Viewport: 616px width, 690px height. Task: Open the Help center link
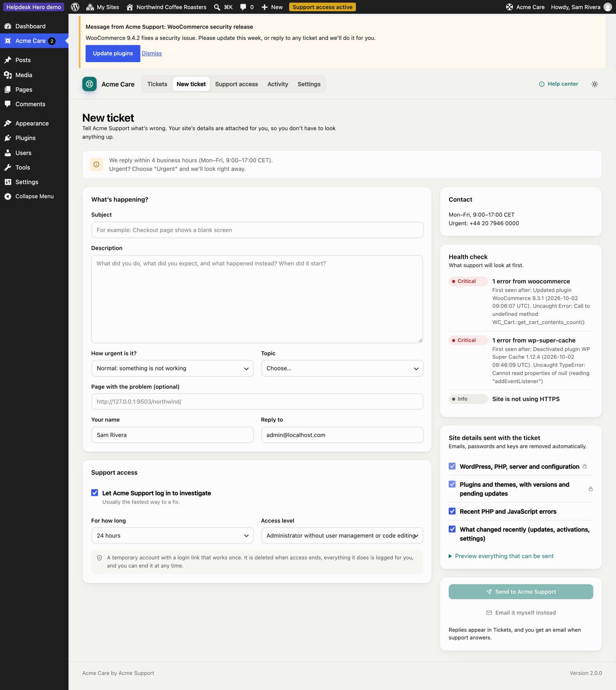coord(559,84)
